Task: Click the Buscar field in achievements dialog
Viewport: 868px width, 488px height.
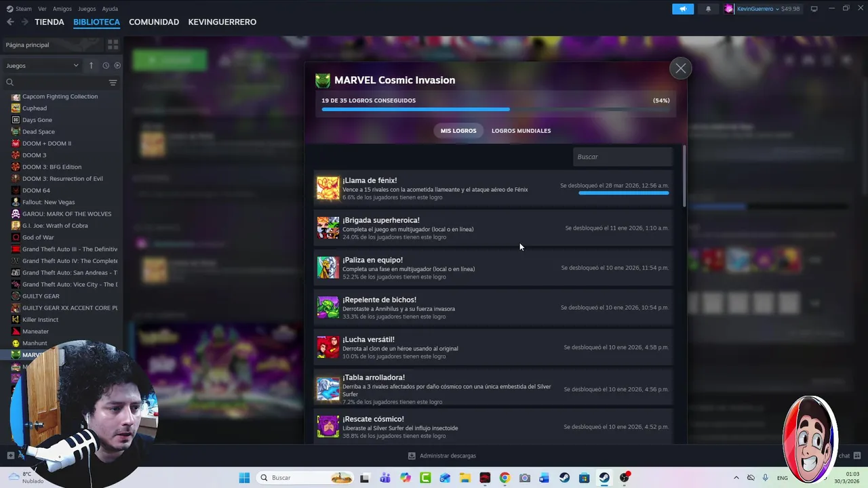Action: 623,157
